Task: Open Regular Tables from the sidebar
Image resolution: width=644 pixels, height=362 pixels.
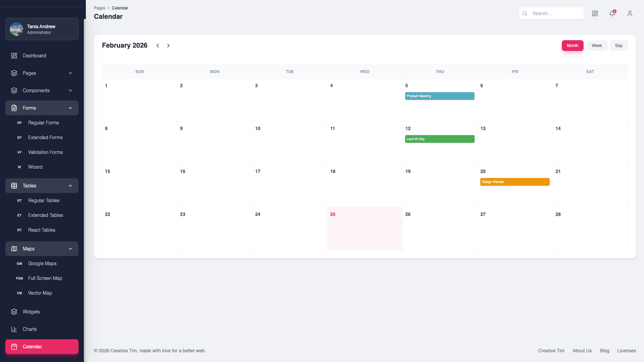Action: (x=43, y=200)
